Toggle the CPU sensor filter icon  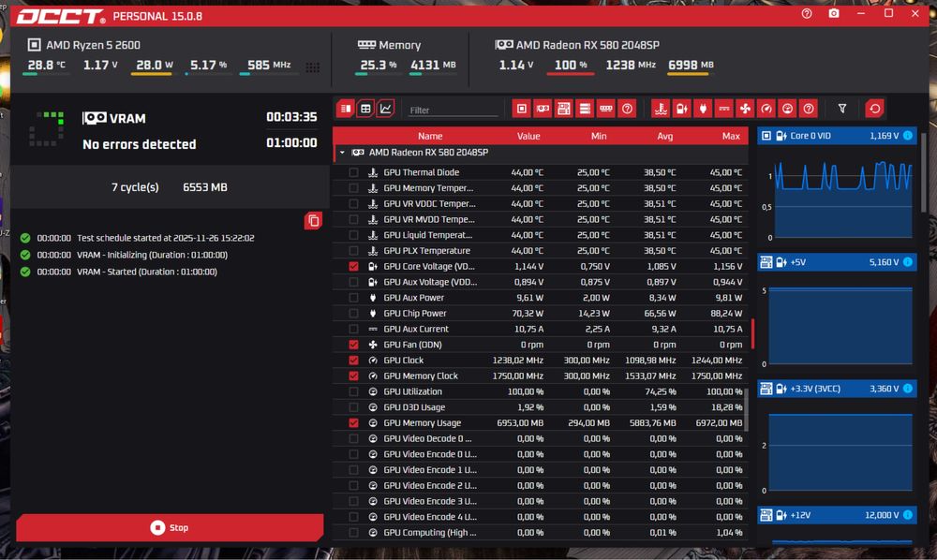click(x=522, y=109)
